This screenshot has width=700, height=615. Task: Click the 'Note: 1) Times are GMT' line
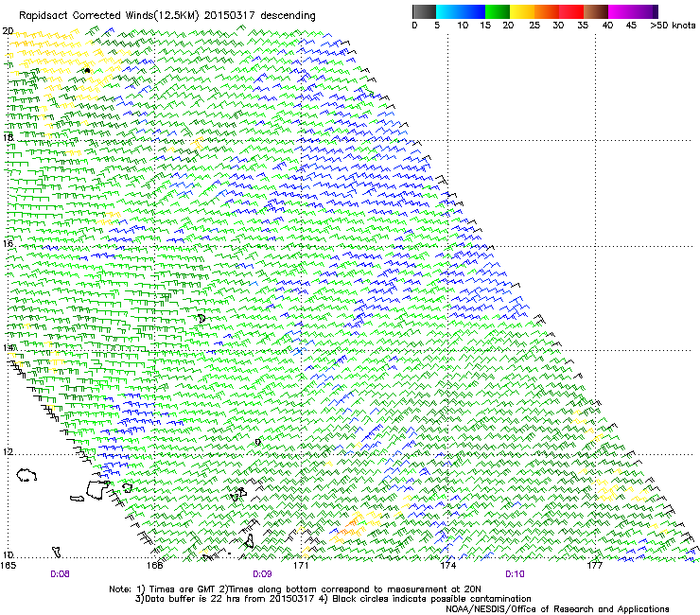(x=295, y=589)
